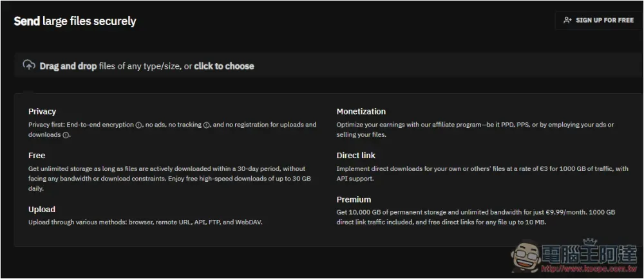Select the Free section heading
The image size is (644, 279).
point(37,156)
